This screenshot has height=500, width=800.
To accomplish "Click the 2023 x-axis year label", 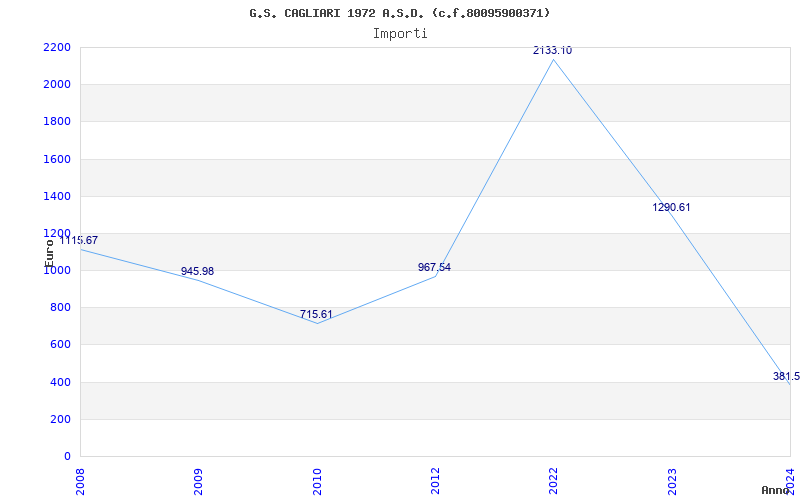I will click(672, 481).
